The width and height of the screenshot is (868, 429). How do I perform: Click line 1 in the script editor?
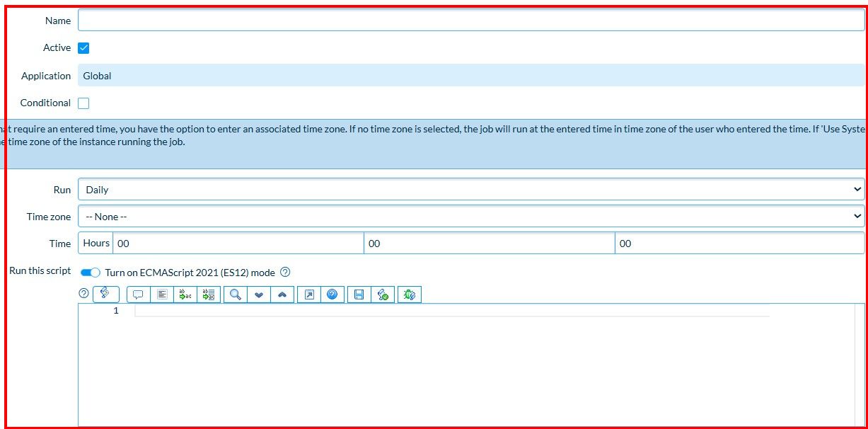451,311
